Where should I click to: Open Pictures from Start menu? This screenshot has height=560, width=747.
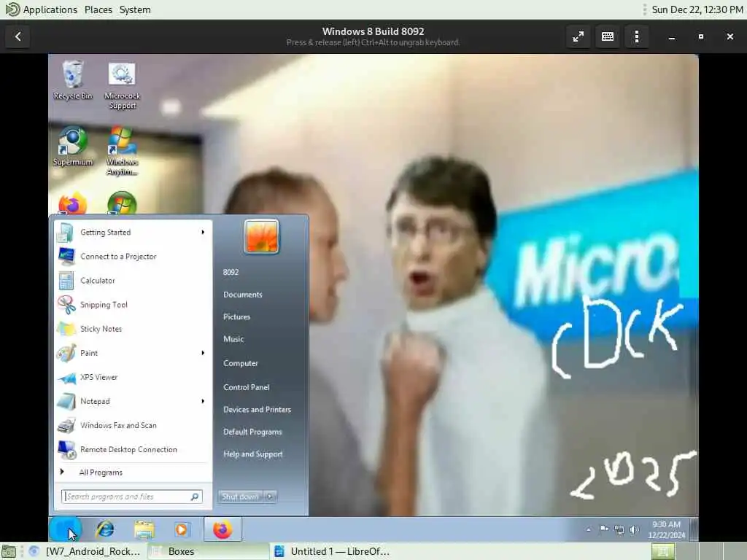pyautogui.click(x=237, y=316)
